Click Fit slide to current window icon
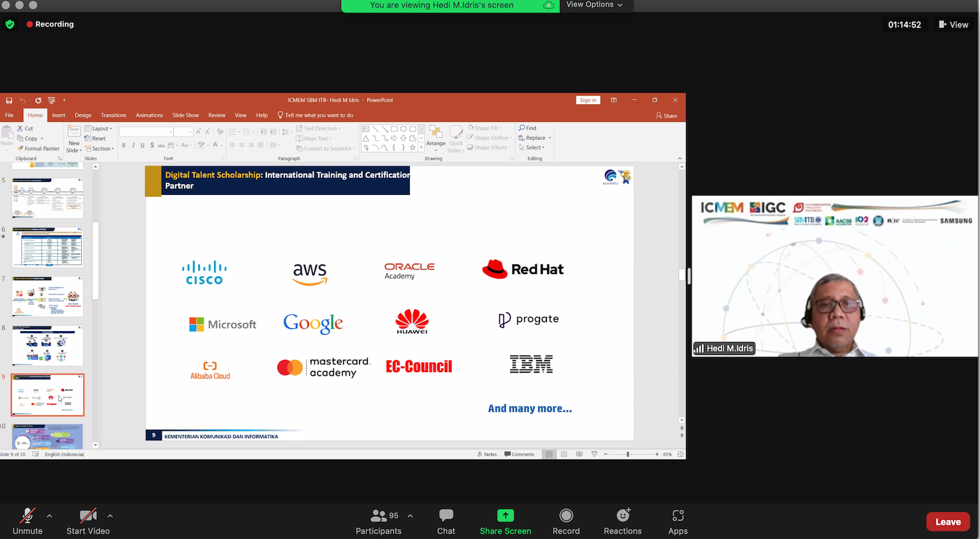980x539 pixels. (x=680, y=454)
